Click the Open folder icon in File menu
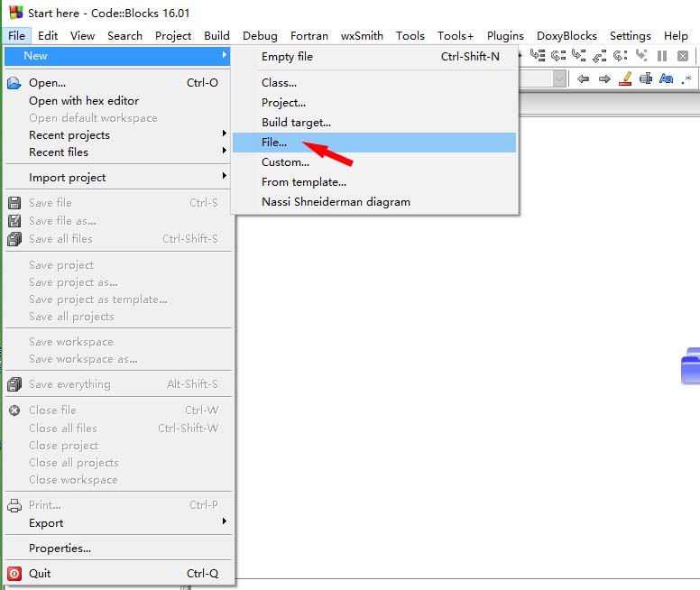This screenshot has height=590, width=700. pos(14,83)
